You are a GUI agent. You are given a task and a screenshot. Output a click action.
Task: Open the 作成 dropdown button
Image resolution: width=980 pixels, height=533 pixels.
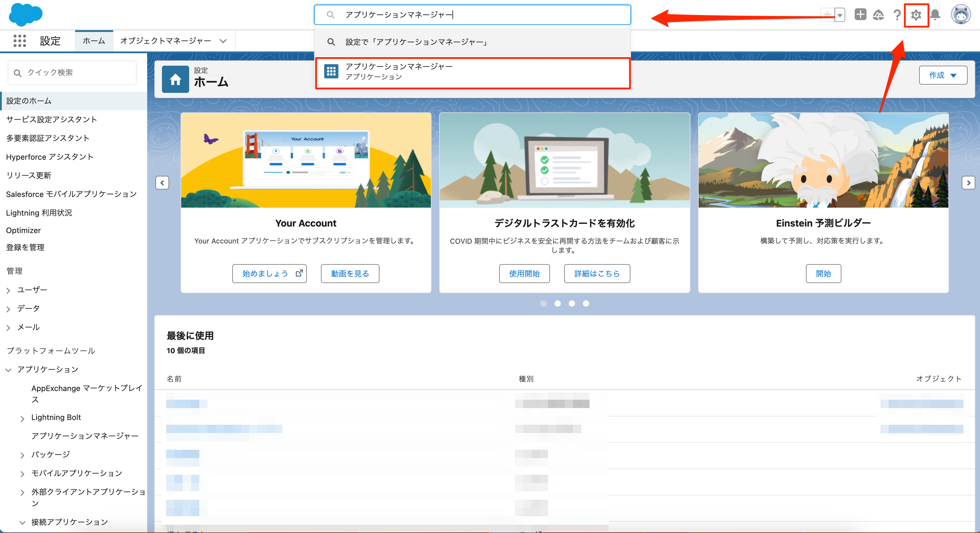click(x=943, y=75)
